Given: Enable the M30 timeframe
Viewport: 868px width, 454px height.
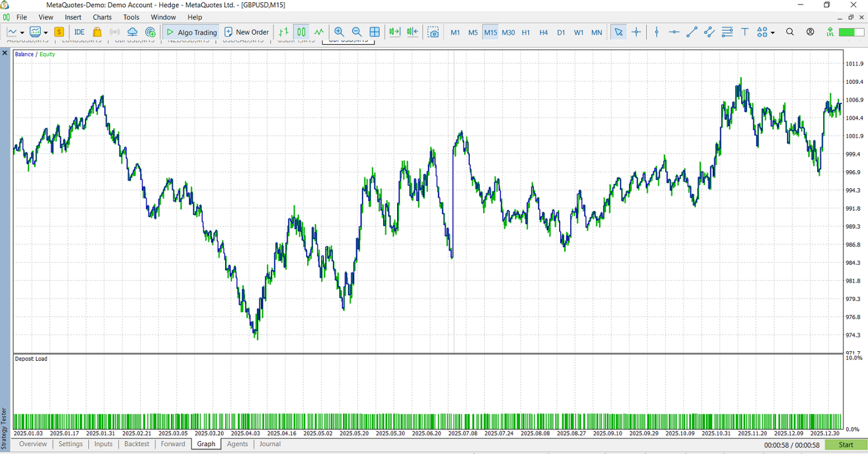Looking at the screenshot, I should [x=508, y=32].
